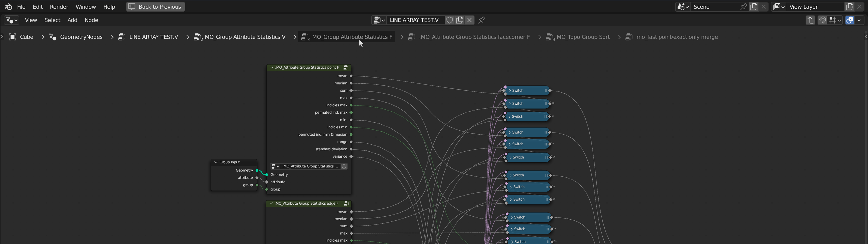Toggle node snapping magnet icon
This screenshot has width=868, height=244.
coord(822,20)
